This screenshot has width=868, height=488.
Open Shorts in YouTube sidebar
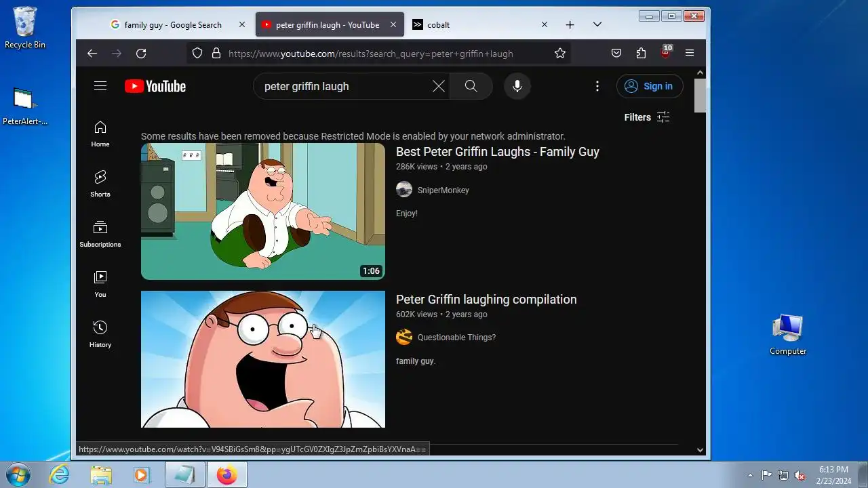pyautogui.click(x=100, y=184)
